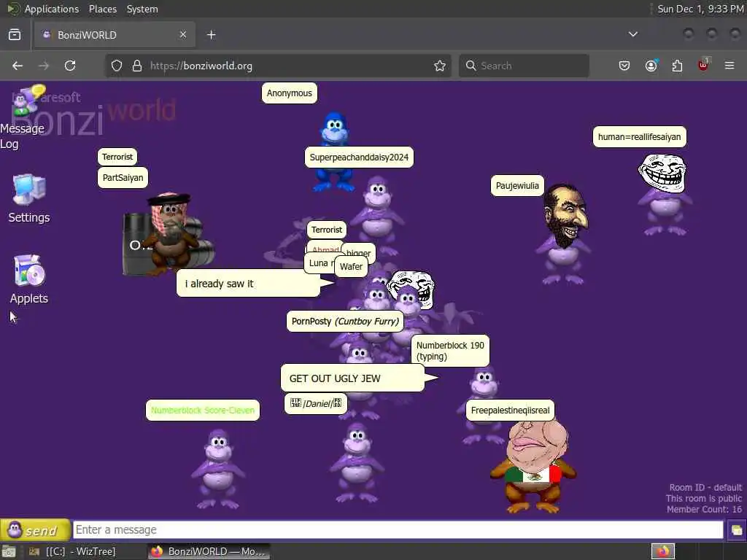Select the BonziWORLD browser tab

click(x=115, y=35)
